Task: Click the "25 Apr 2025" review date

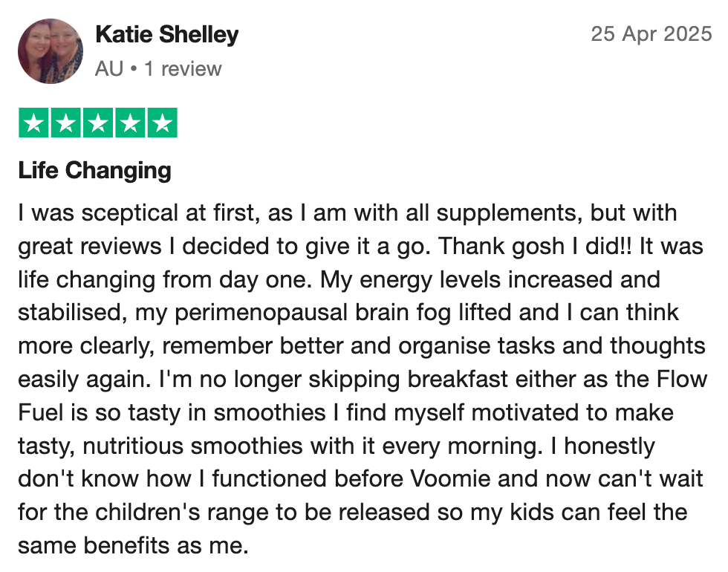Action: click(651, 34)
